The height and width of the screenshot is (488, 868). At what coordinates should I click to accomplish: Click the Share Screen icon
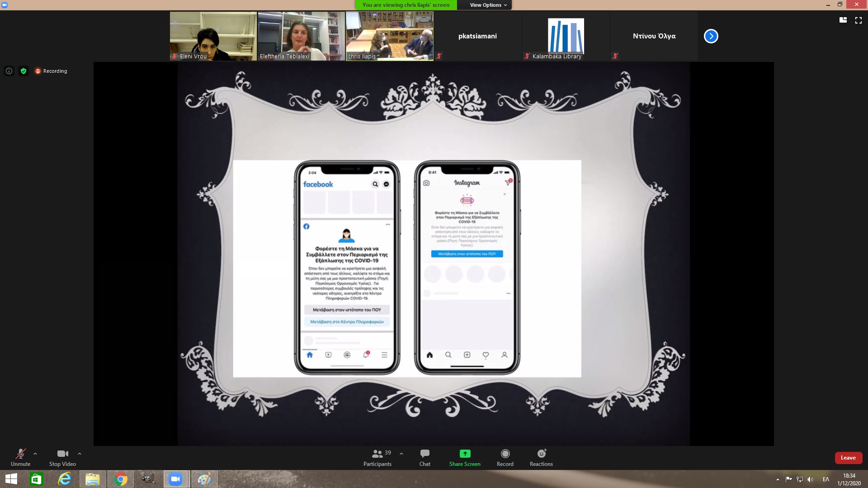465,454
